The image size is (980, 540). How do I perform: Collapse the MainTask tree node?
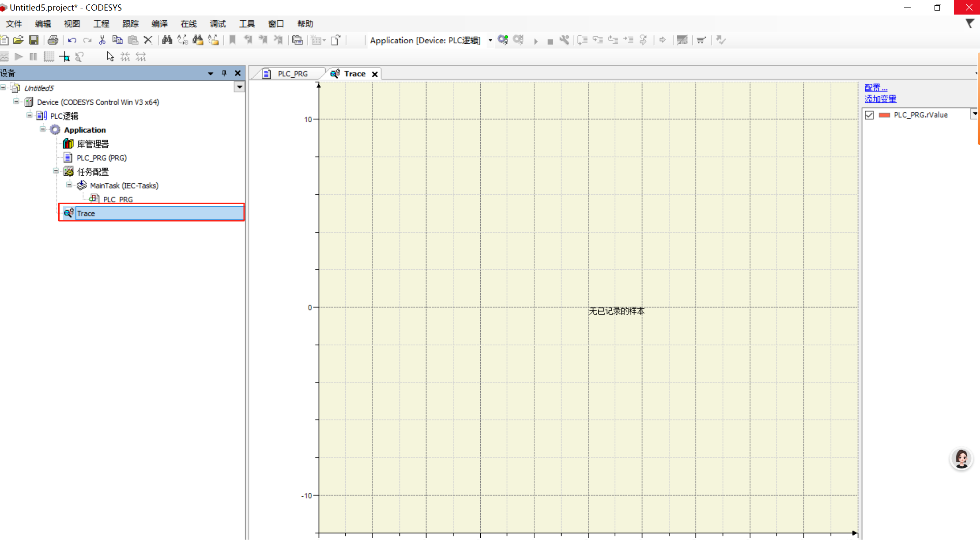coord(69,185)
